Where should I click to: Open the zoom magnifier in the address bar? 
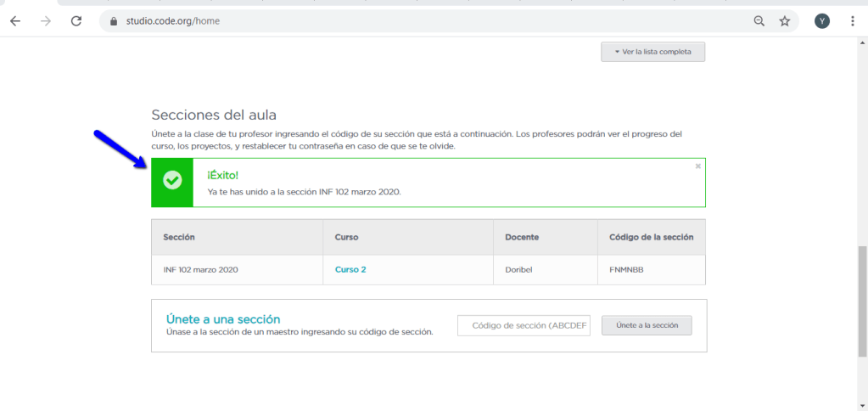click(x=759, y=21)
